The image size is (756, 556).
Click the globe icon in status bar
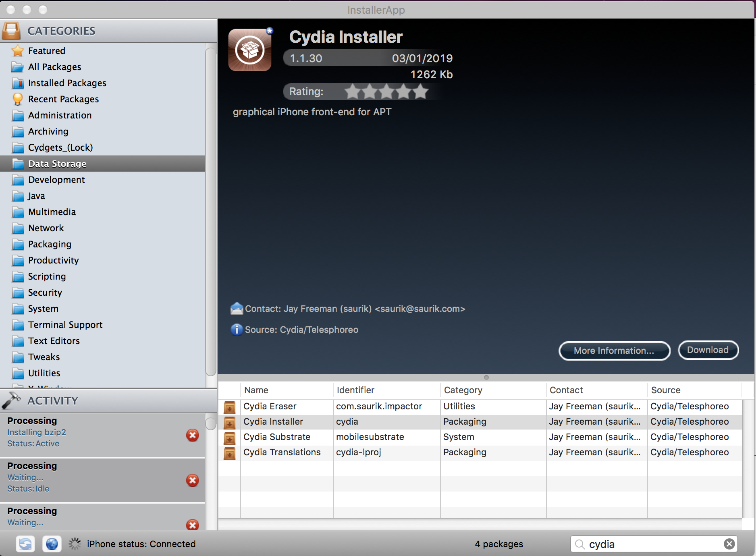[52, 544]
